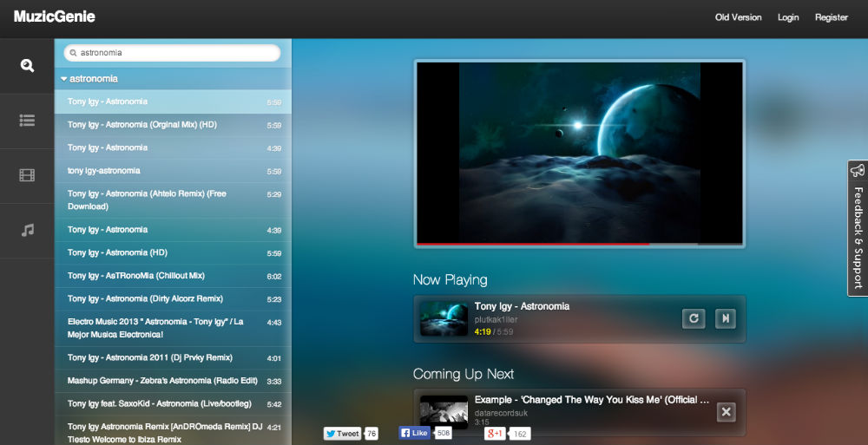Image resolution: width=868 pixels, height=445 pixels.
Task: Open the Old Version link
Action: point(738,17)
